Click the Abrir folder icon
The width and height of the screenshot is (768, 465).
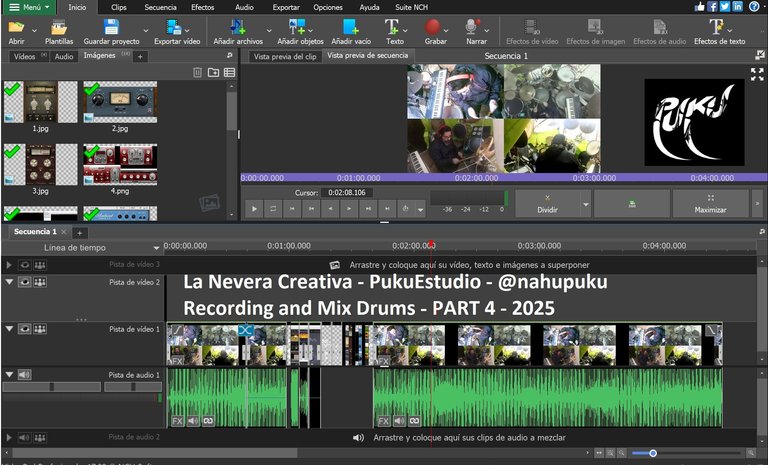tap(16, 27)
